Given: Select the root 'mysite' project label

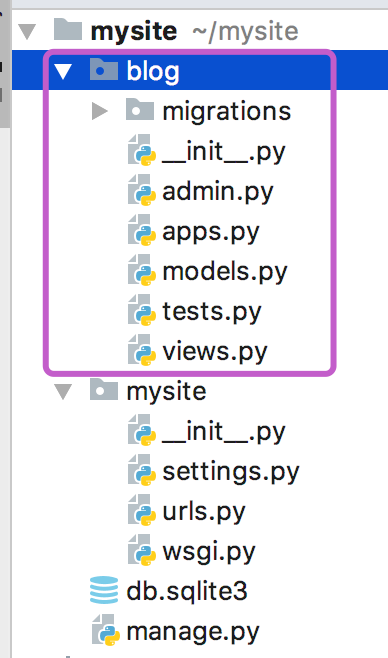Looking at the screenshot, I should click(134, 32).
